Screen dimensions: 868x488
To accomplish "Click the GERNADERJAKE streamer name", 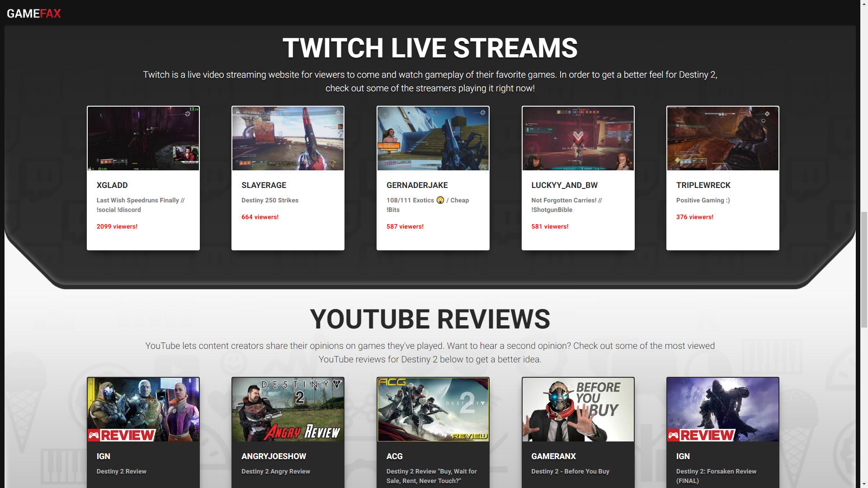I will (417, 185).
